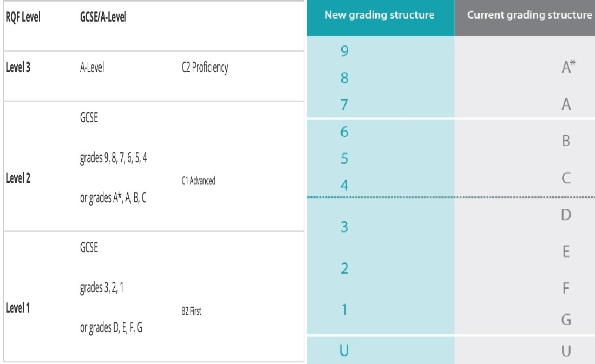This screenshot has height=364, width=595.
Task: Select the "grades 9, 8, 7, 6, 5, 4" text
Action: (x=113, y=158)
